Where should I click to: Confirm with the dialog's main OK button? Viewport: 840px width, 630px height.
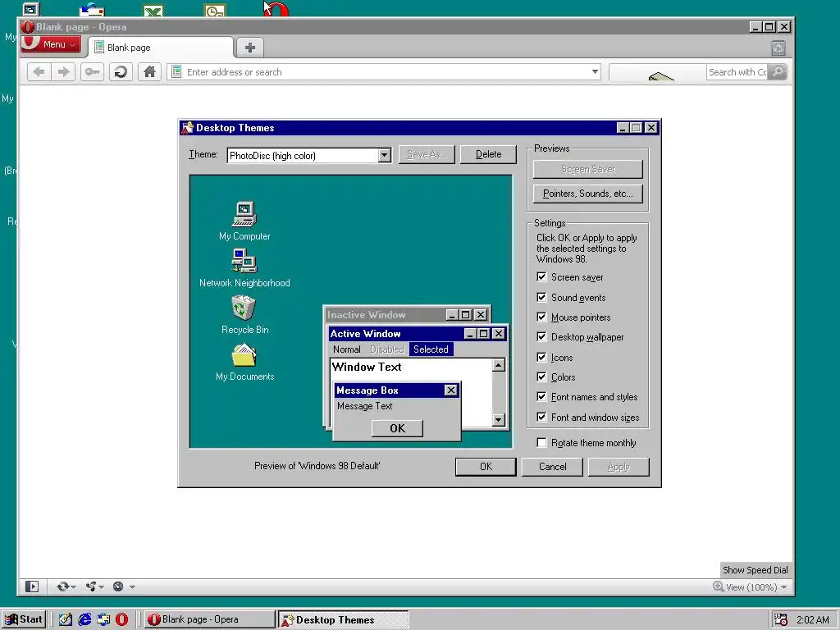[486, 467]
